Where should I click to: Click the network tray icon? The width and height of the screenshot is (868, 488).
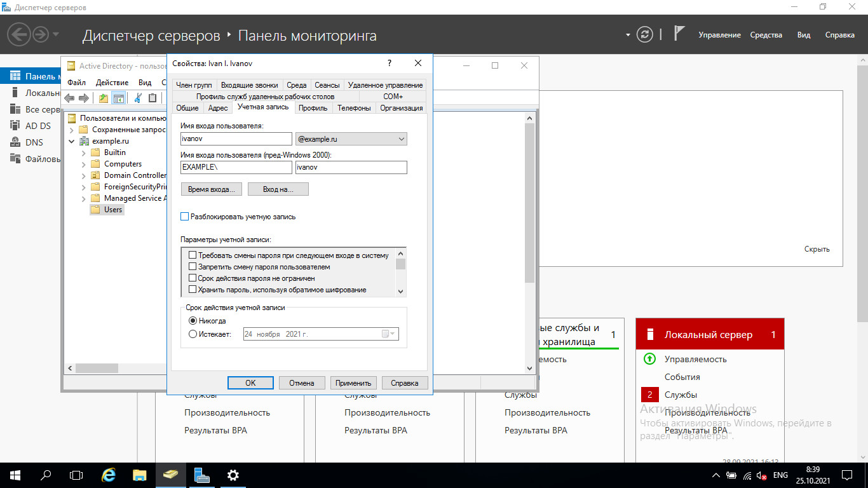pyautogui.click(x=747, y=475)
